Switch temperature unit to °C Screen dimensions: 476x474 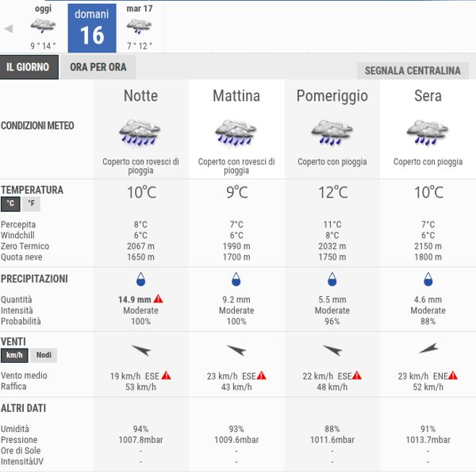click(11, 204)
